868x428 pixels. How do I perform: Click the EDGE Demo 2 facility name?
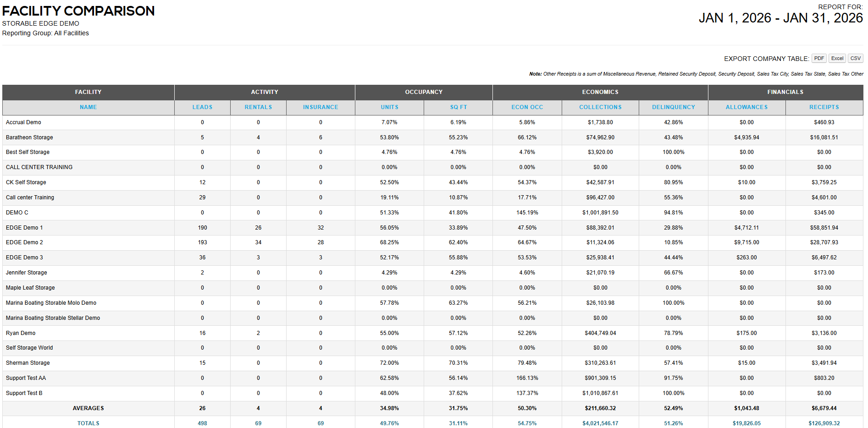point(24,242)
